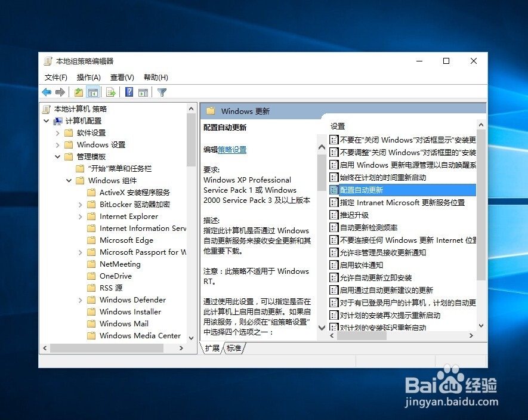Collapse the 管理模板 node

pyautogui.click(x=58, y=157)
